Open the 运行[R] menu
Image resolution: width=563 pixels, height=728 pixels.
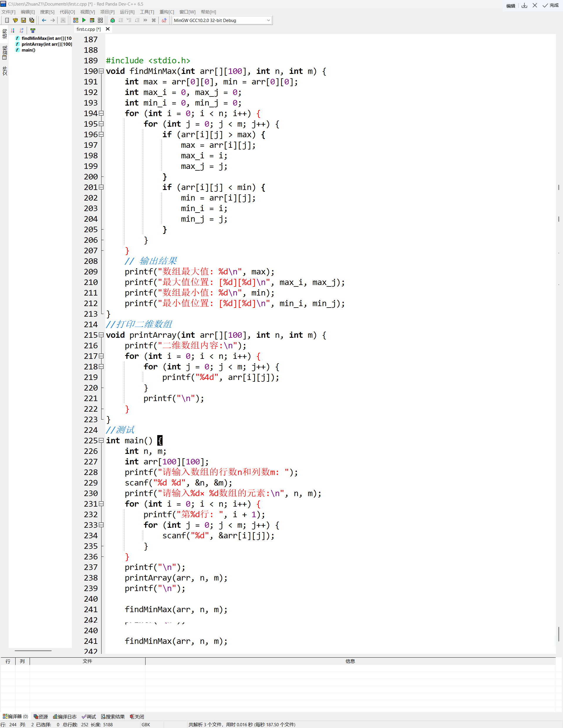point(127,12)
